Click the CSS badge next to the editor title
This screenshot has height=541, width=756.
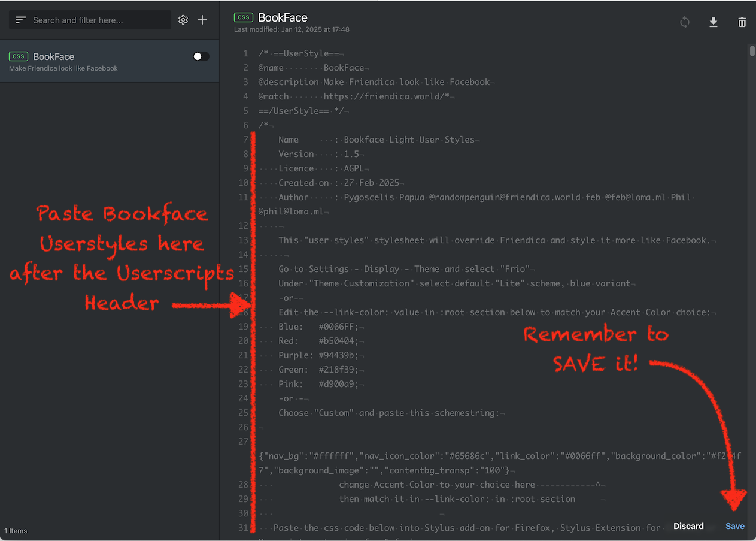pyautogui.click(x=244, y=18)
